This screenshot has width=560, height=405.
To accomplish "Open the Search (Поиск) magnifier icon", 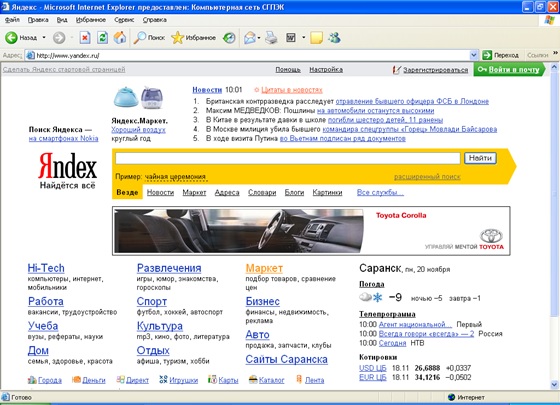I will (x=139, y=38).
